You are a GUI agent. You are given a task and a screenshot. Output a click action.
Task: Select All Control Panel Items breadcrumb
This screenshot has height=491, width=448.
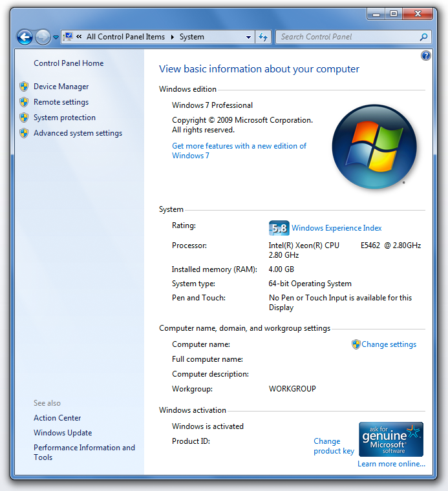click(x=125, y=37)
